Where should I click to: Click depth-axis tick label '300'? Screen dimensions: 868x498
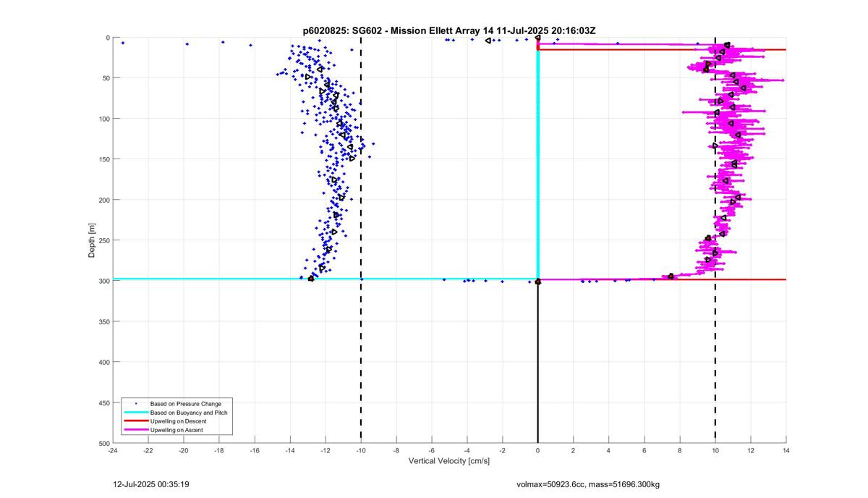point(103,281)
